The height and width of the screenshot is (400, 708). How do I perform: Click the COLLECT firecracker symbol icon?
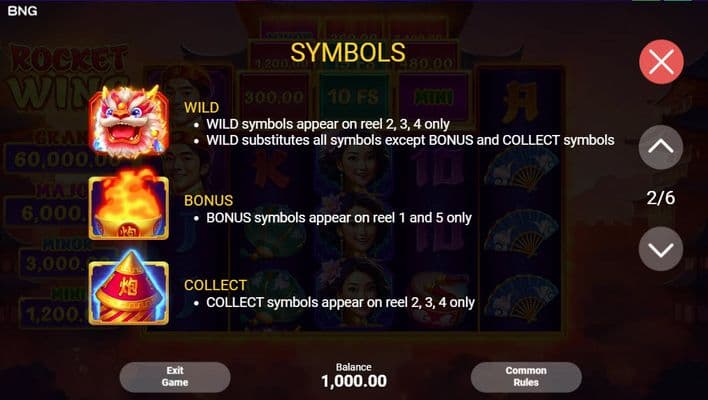pyautogui.click(x=129, y=288)
